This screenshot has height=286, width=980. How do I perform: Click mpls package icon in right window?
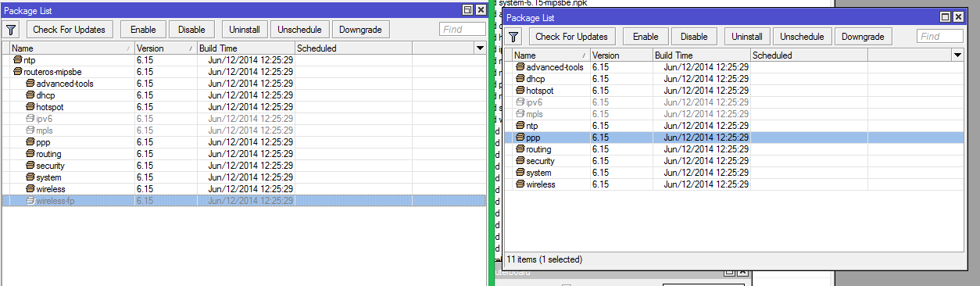(x=520, y=114)
